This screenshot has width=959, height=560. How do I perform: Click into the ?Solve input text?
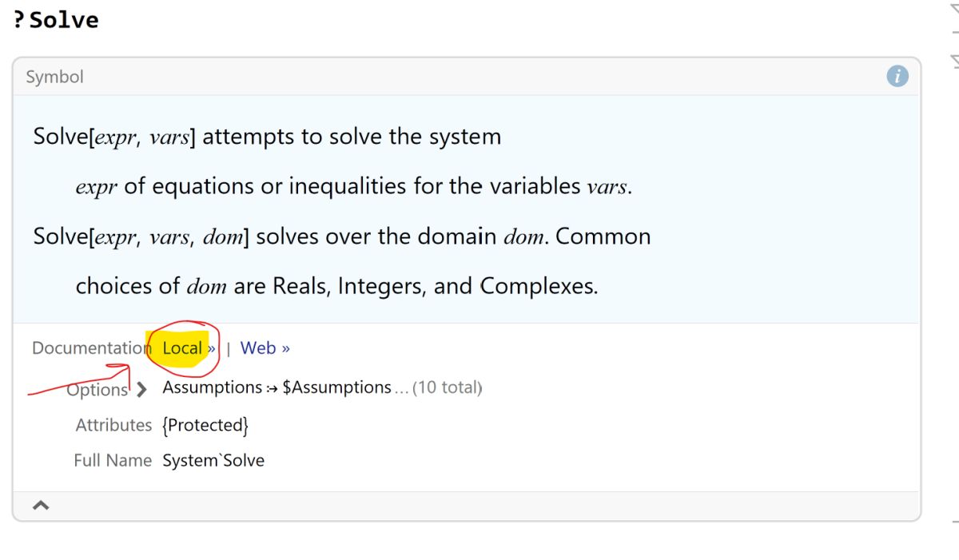click(x=56, y=19)
